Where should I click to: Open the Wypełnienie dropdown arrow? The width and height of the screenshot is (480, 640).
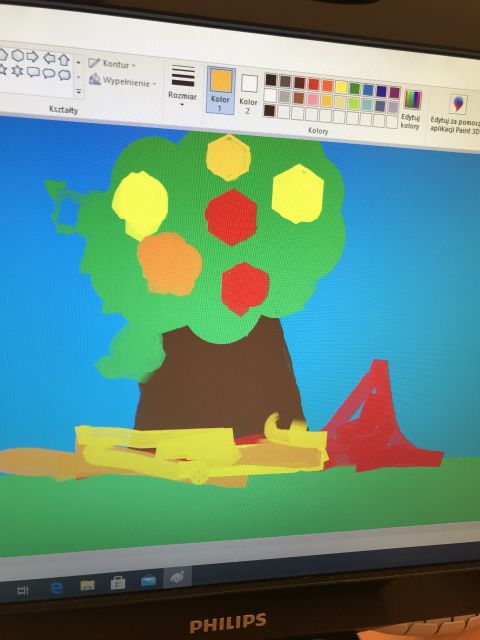pyautogui.click(x=155, y=84)
